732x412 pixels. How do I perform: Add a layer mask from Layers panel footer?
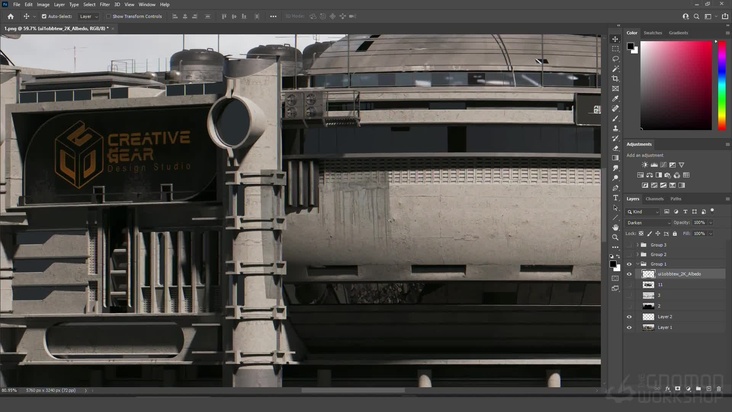click(x=677, y=388)
